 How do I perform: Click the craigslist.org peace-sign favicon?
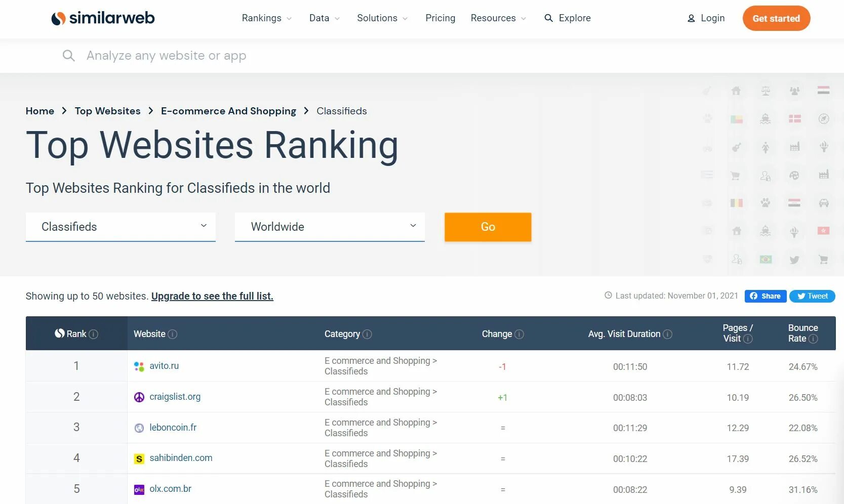[x=139, y=397]
